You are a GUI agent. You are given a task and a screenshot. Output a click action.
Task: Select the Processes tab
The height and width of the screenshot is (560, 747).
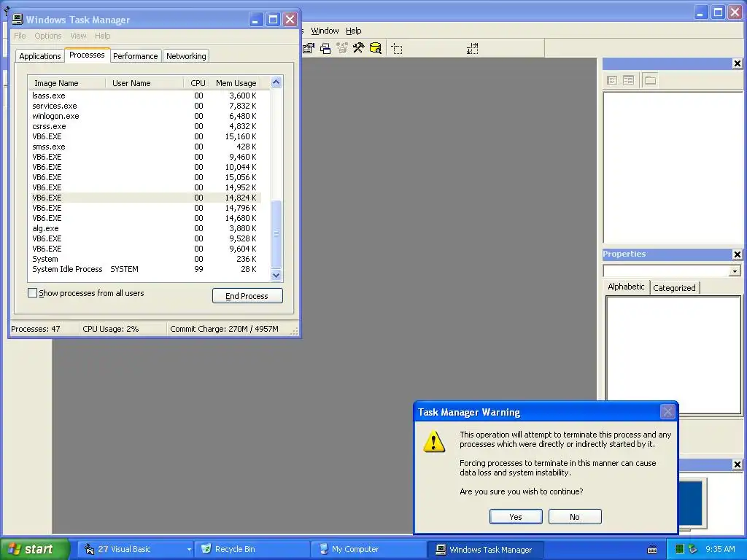[x=87, y=55]
